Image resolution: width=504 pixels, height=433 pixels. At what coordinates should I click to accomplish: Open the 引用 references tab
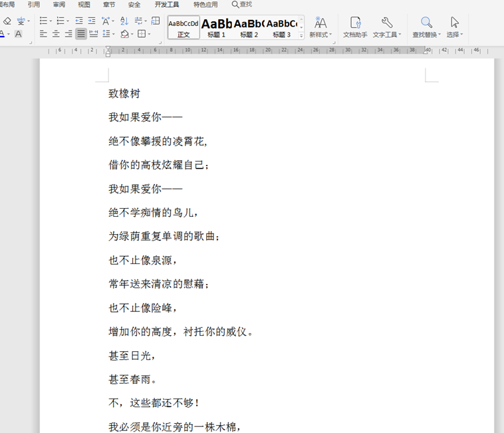(34, 4)
